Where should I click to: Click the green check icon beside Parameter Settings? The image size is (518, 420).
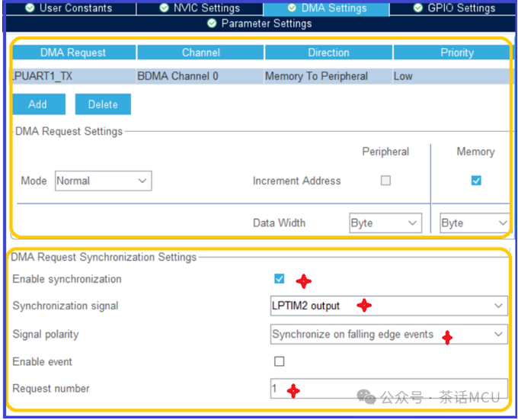tap(212, 24)
